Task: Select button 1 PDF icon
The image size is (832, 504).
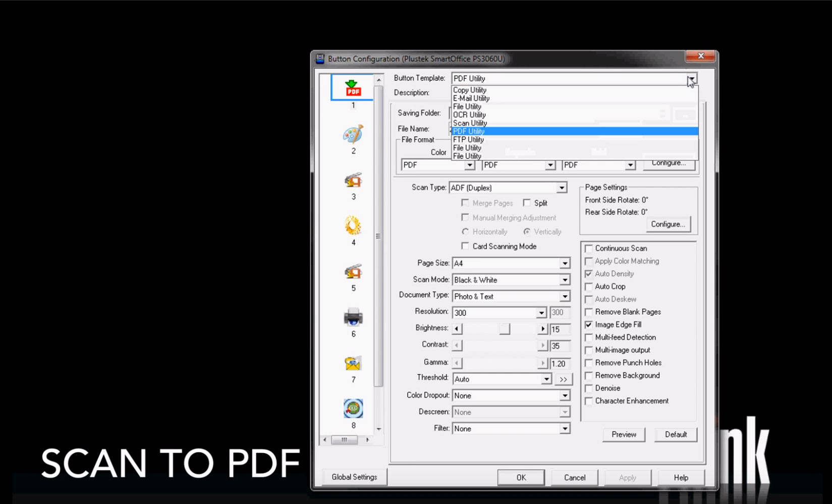Action: (x=353, y=87)
